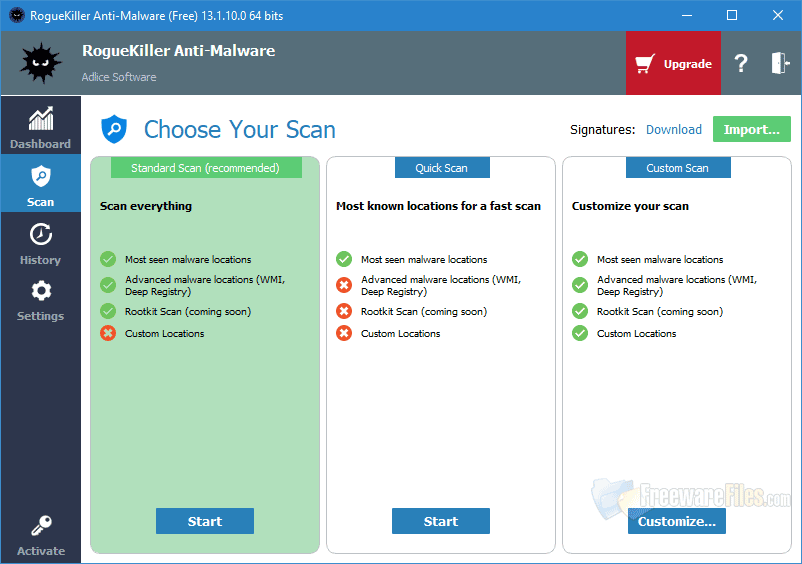Viewport: 802px width, 564px height.
Task: Select the Scan shield icon in sidebar
Action: pos(40,178)
